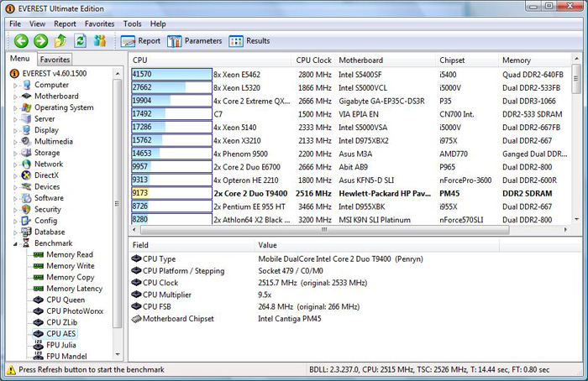This screenshot has width=588, height=381.
Task: Expand the Computer tree node
Action: [16, 85]
